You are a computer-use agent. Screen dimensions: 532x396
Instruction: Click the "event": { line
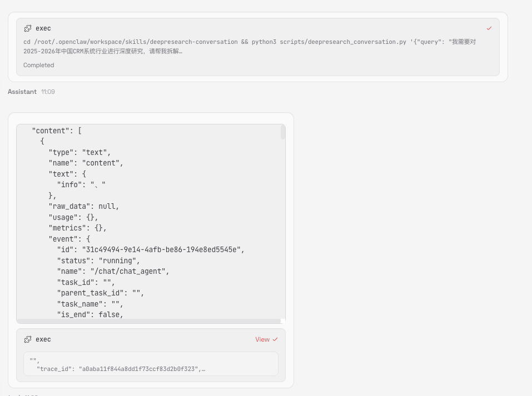pyautogui.click(x=69, y=239)
